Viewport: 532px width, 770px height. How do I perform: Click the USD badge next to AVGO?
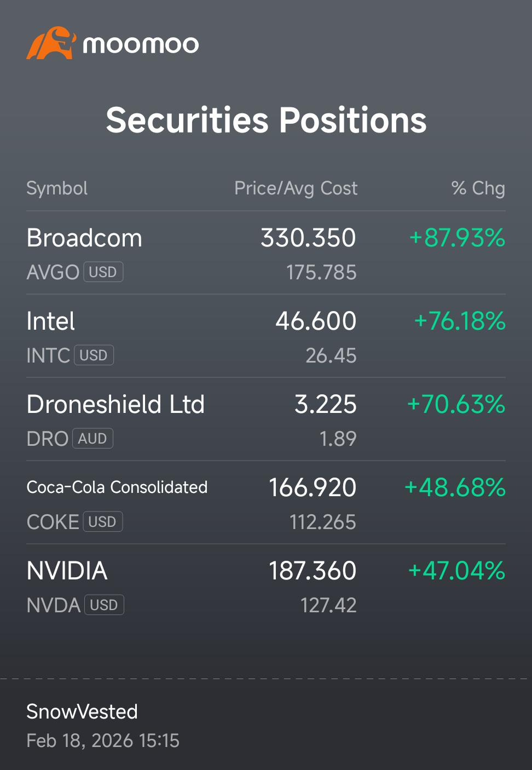click(103, 272)
